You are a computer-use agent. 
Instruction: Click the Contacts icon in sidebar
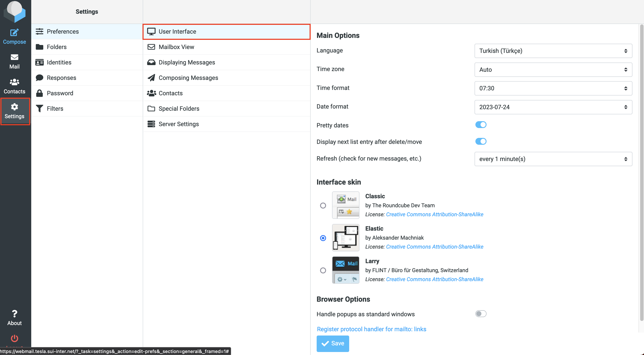(14, 85)
